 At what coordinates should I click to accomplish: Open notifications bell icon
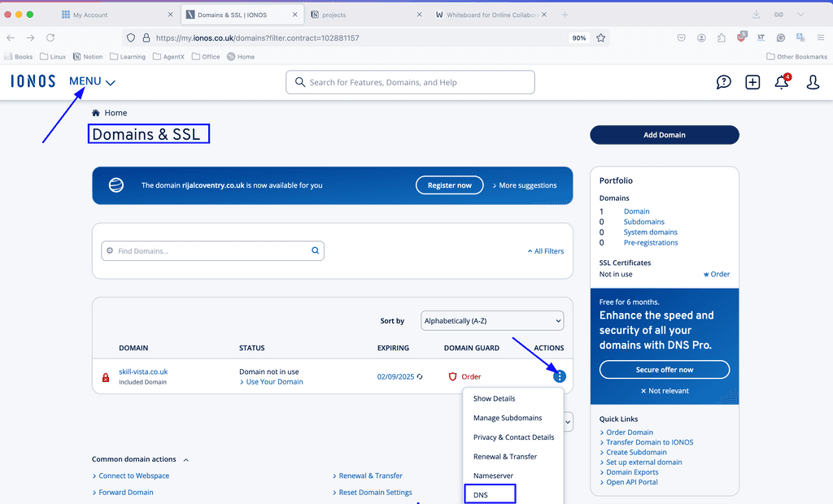tap(782, 82)
